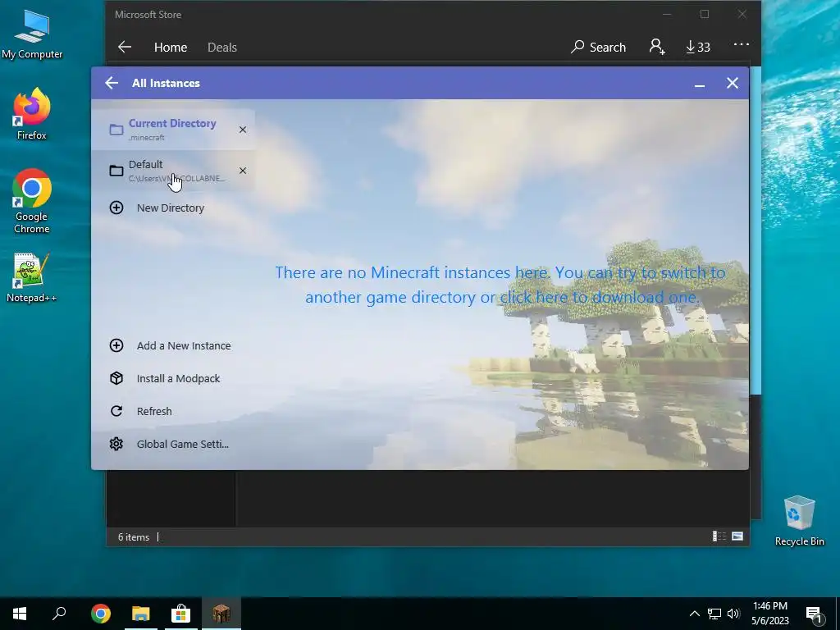The height and width of the screenshot is (630, 840).
Task: Click the Minecraft launcher taskbar icon
Action: (221, 614)
